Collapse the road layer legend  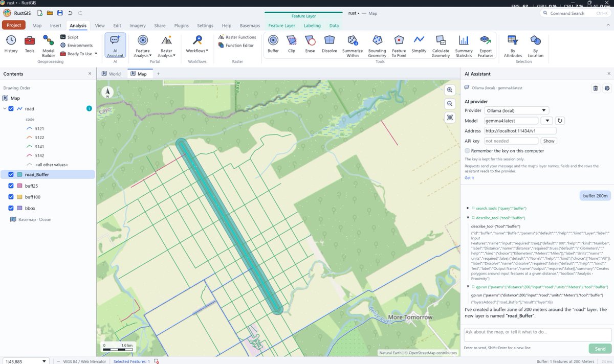coord(5,108)
